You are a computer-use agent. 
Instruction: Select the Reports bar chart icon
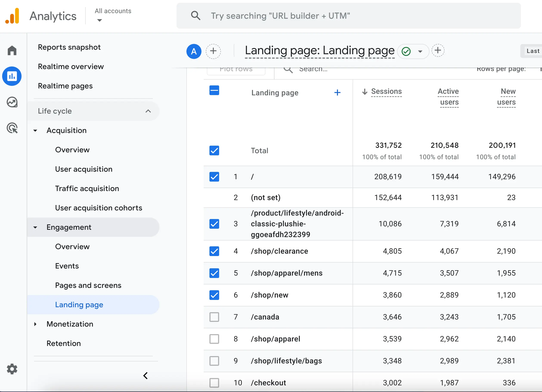point(12,76)
